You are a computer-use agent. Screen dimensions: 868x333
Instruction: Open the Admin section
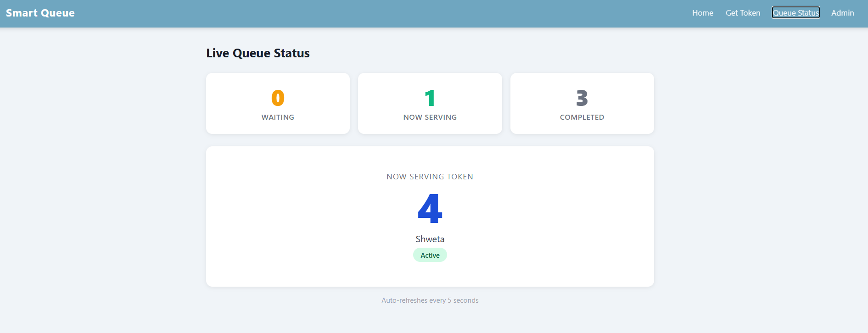click(x=843, y=13)
